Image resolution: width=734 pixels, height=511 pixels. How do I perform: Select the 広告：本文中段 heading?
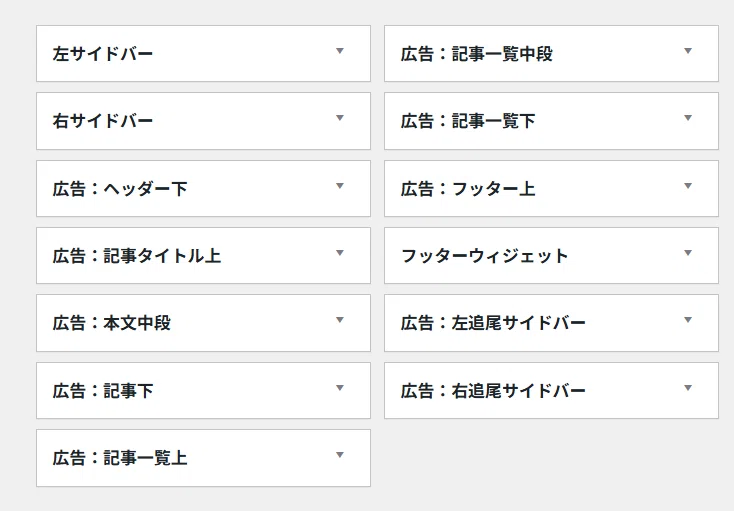[112, 323]
